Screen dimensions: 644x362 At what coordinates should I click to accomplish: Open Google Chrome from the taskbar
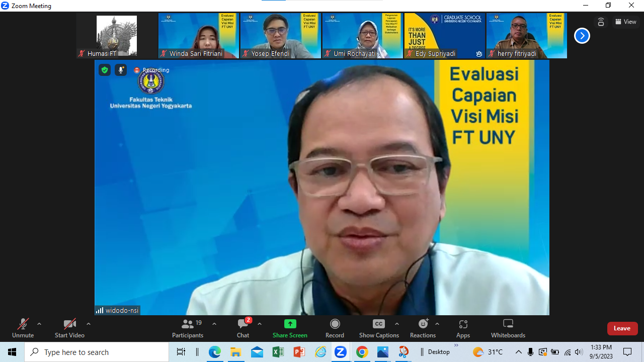click(x=362, y=352)
